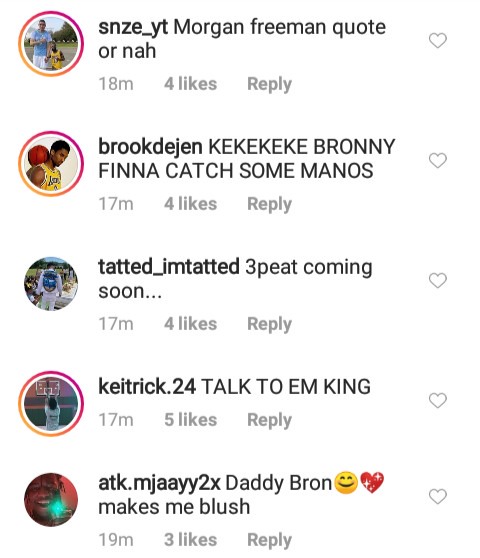Open tatted_imtatted's profile avatar
The image size is (480, 558).
[x=51, y=284]
